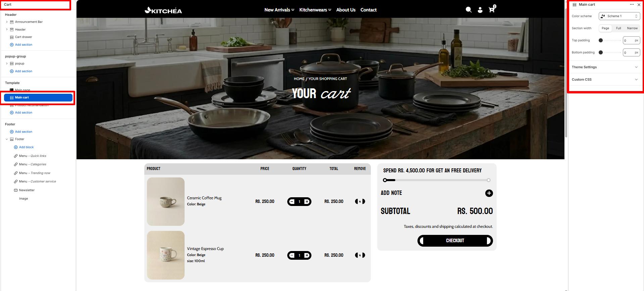Open the Kitchenwears menu
The image size is (644, 291).
(315, 10)
